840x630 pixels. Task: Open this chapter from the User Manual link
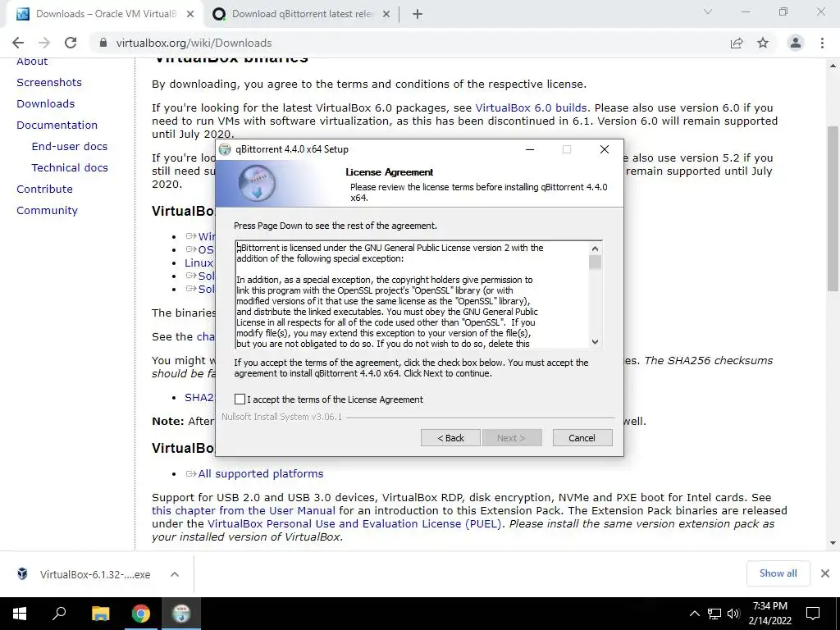(244, 510)
